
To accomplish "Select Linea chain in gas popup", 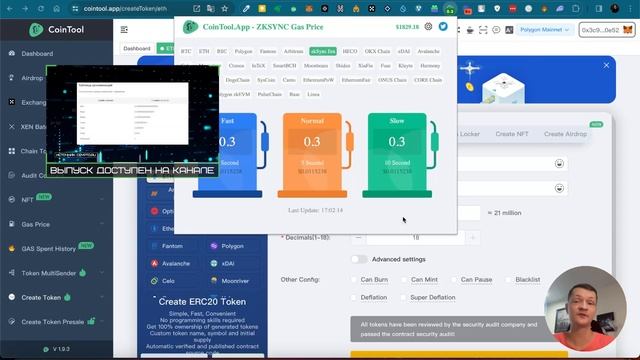I will pyautogui.click(x=313, y=94).
